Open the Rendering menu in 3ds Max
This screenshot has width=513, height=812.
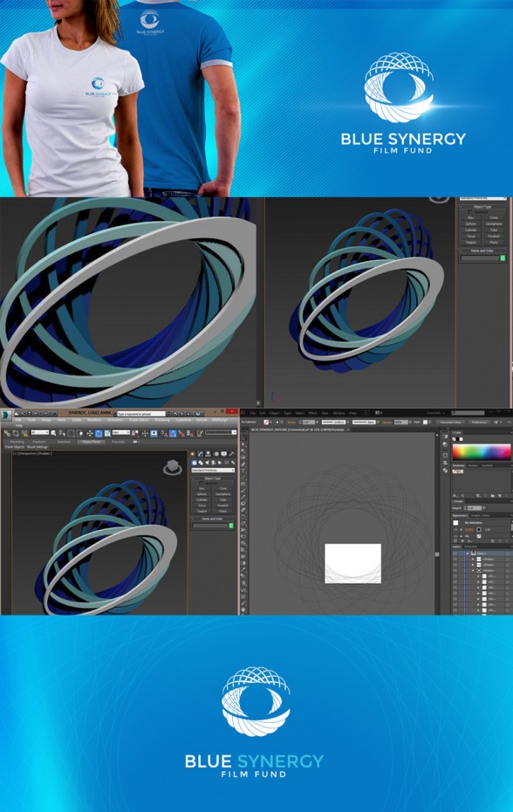[x=161, y=420]
